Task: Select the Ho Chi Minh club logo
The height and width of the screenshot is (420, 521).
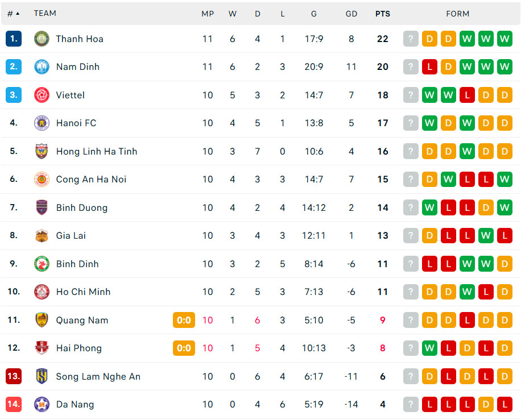Action: [42, 292]
